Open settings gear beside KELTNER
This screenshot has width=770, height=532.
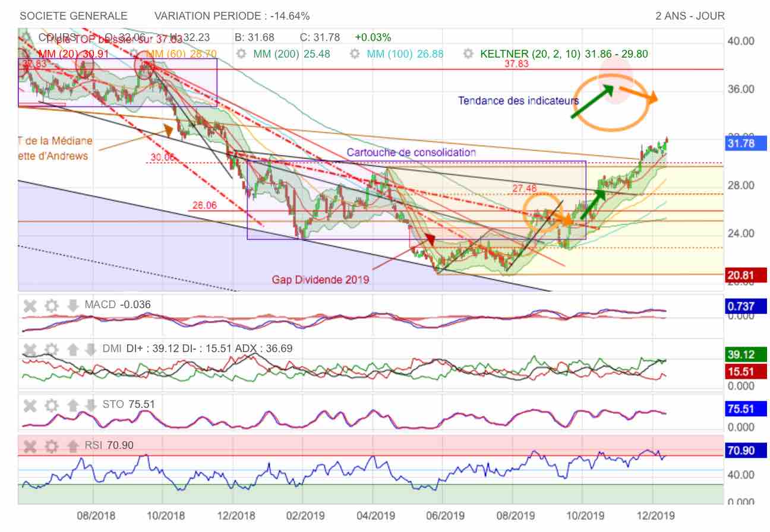coord(468,54)
